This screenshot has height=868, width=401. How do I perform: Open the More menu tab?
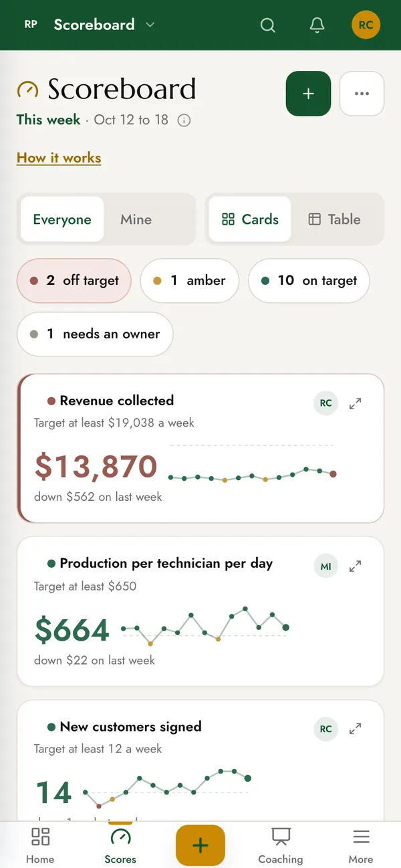pyautogui.click(x=361, y=846)
